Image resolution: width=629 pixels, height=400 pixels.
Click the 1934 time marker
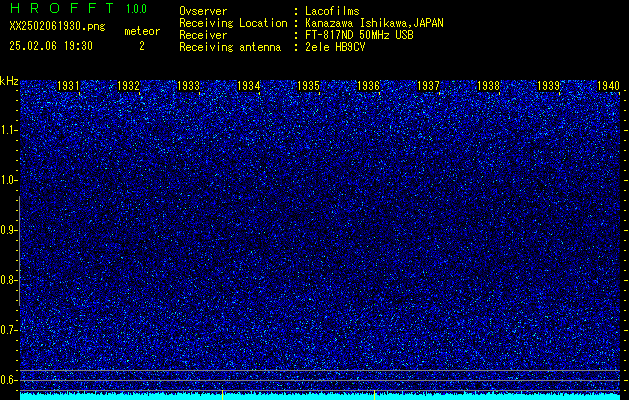(x=248, y=85)
